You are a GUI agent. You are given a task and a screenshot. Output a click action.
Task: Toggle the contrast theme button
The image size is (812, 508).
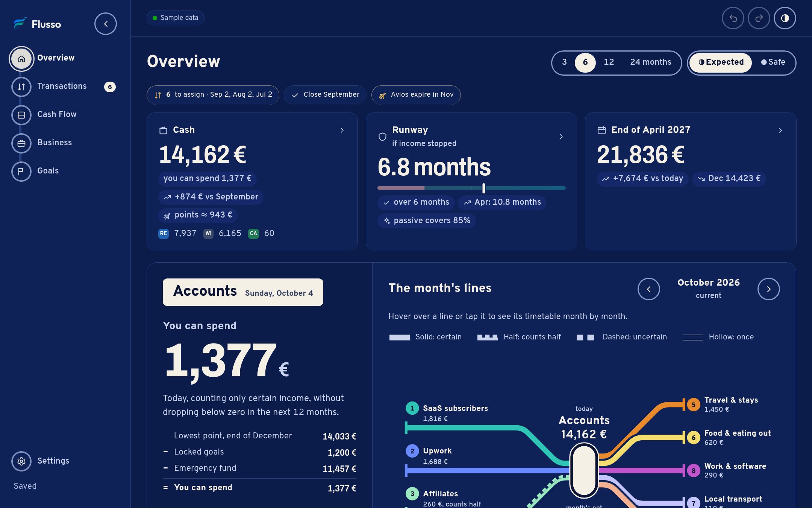click(x=785, y=18)
